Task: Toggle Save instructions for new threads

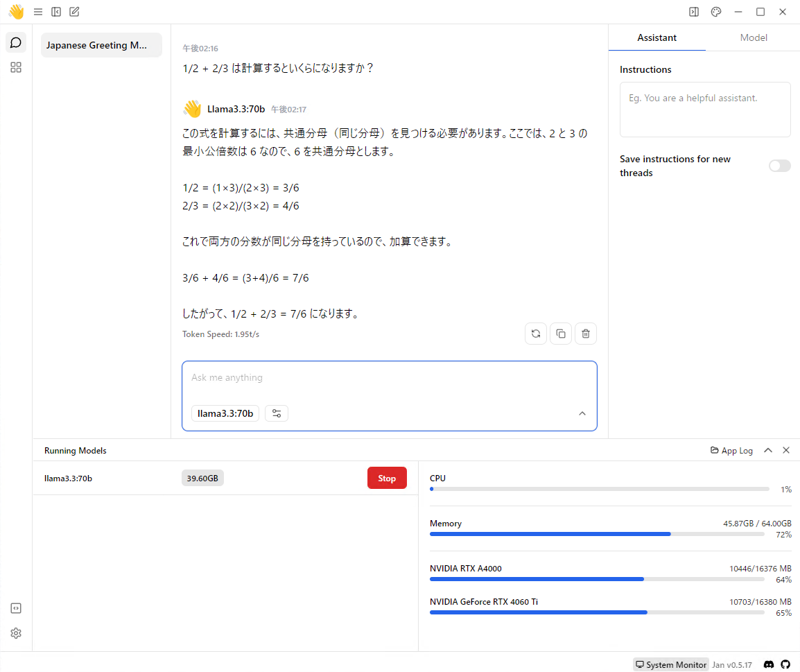Action: (780, 166)
